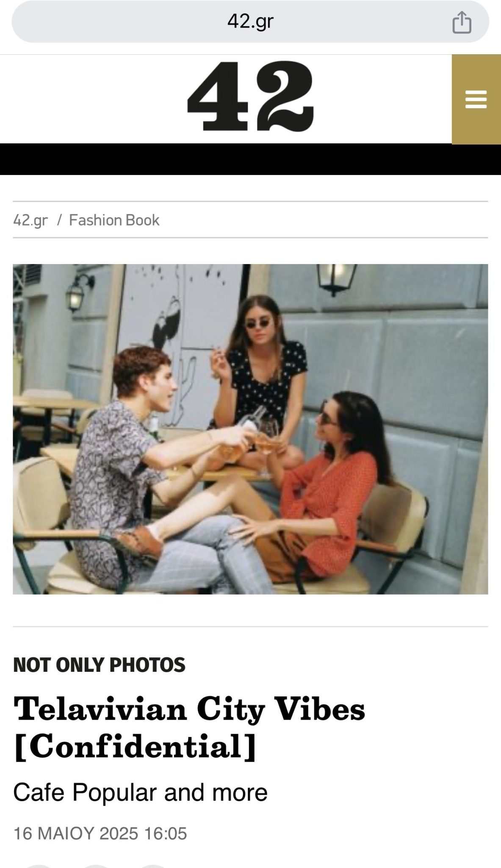This screenshot has height=868, width=501.
Task: Tap the first round share button below the date
Action: (x=39, y=866)
